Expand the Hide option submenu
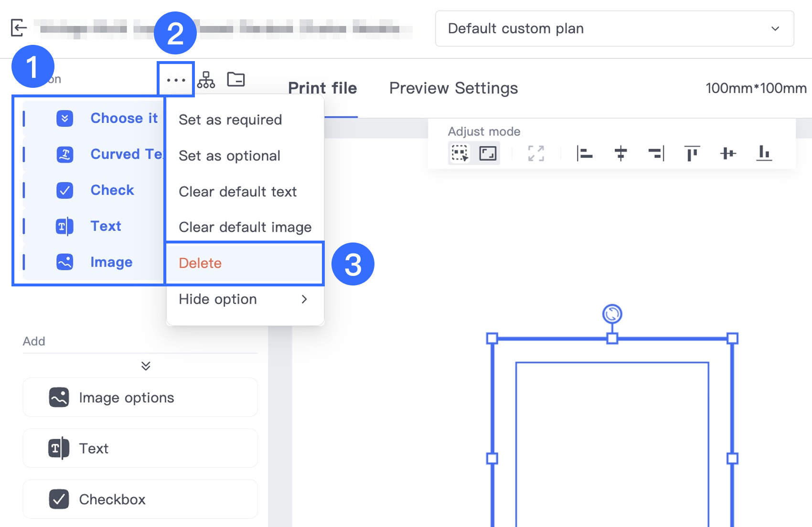The image size is (812, 527). tap(245, 299)
